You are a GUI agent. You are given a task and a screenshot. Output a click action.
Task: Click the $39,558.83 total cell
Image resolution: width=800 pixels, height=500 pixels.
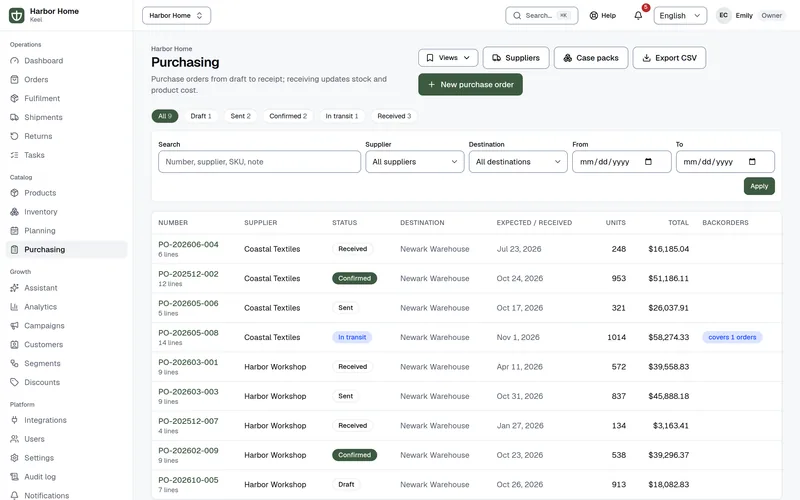[x=668, y=367]
